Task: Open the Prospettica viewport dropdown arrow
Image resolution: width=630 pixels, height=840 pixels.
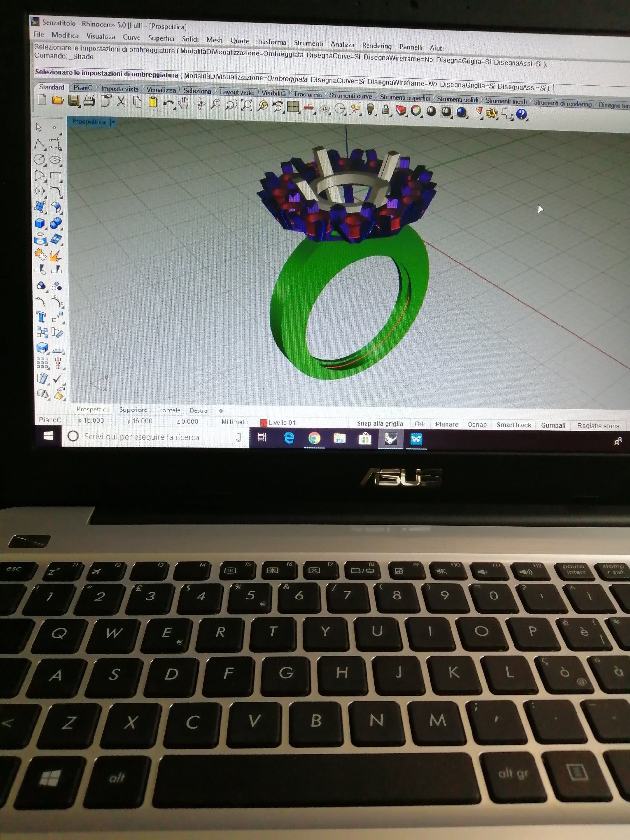Action: click(113, 122)
